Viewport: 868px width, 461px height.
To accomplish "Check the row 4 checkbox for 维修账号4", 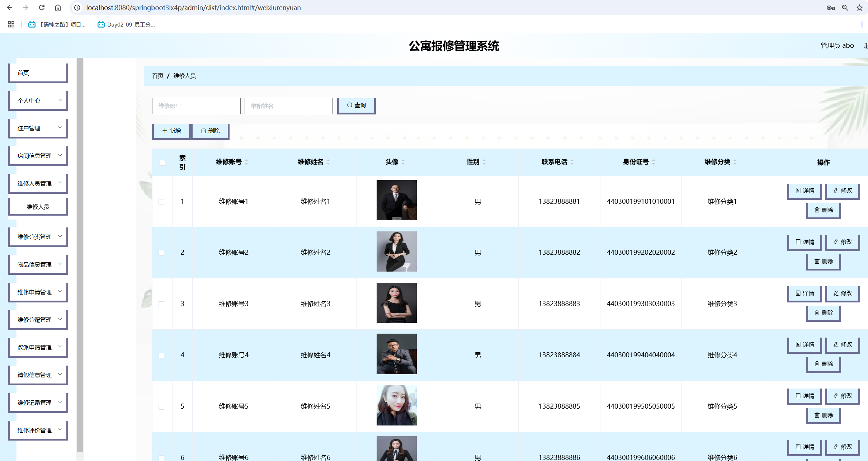I will [161, 356].
